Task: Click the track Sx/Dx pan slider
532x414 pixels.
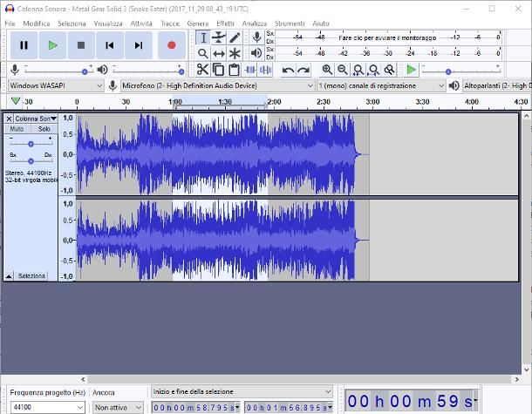Action: tap(31, 160)
